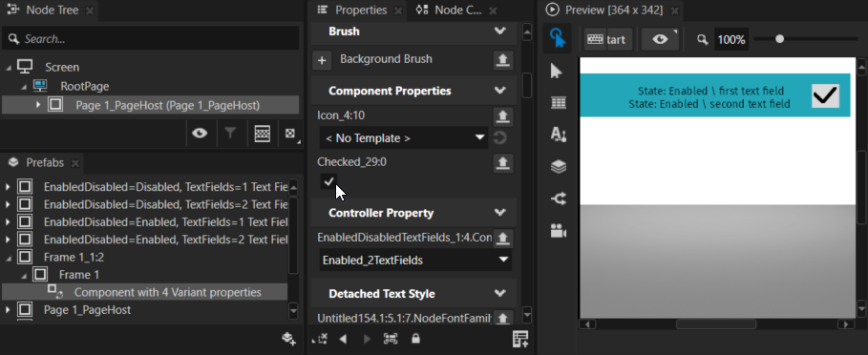Expand EnabledDisabled=Disabled, TextFields=1 prefab
Image resolution: width=868 pixels, height=355 pixels.
[9, 187]
